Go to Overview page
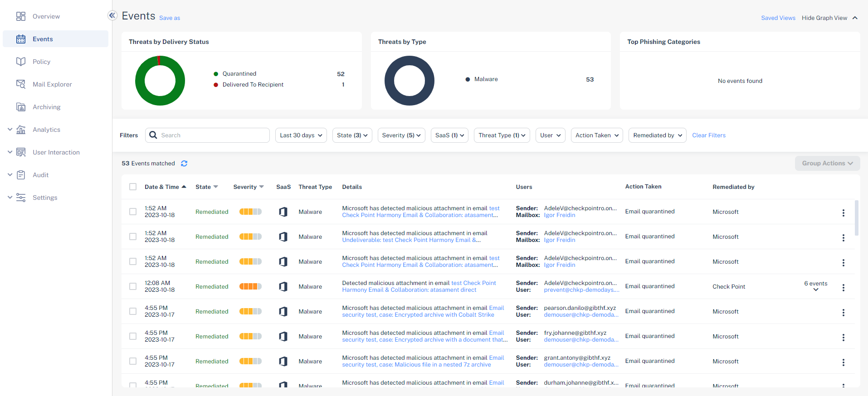Viewport: 868px width, 396px height. (46, 16)
